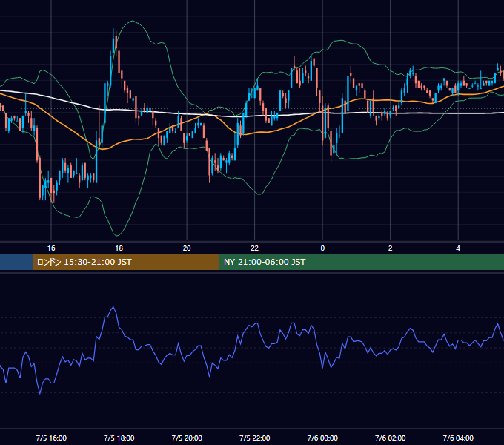Image resolution: width=504 pixels, height=445 pixels.
Task: Click the 7/6 02:00 date label
Action: pyautogui.click(x=390, y=438)
